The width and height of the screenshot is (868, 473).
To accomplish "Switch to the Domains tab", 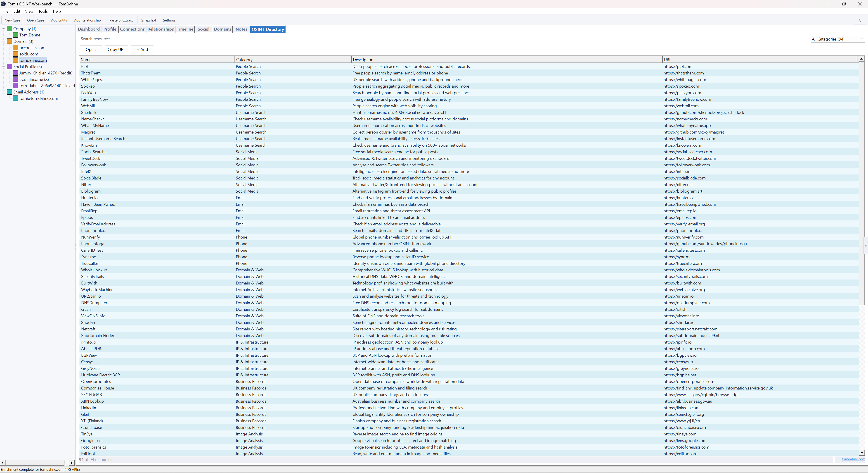I will [x=222, y=29].
